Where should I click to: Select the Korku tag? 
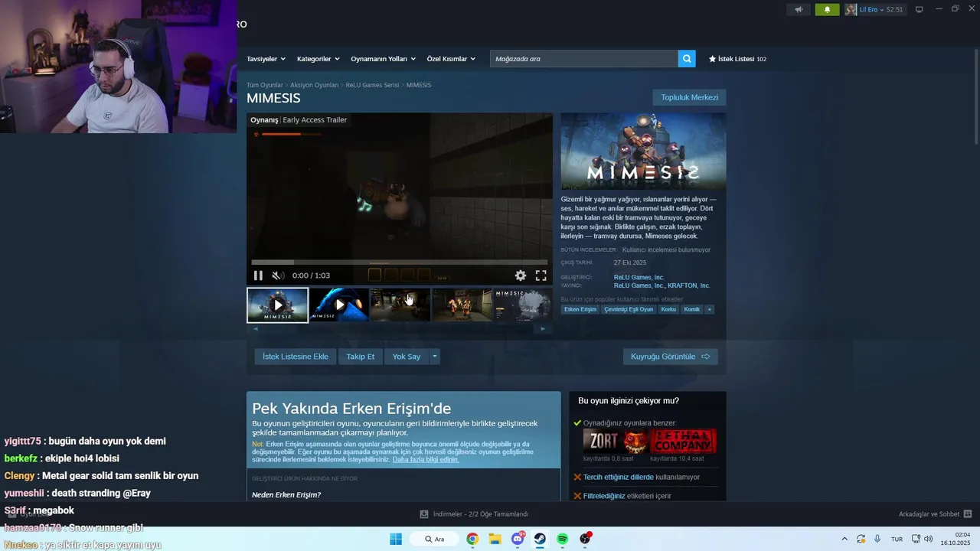[x=668, y=309]
